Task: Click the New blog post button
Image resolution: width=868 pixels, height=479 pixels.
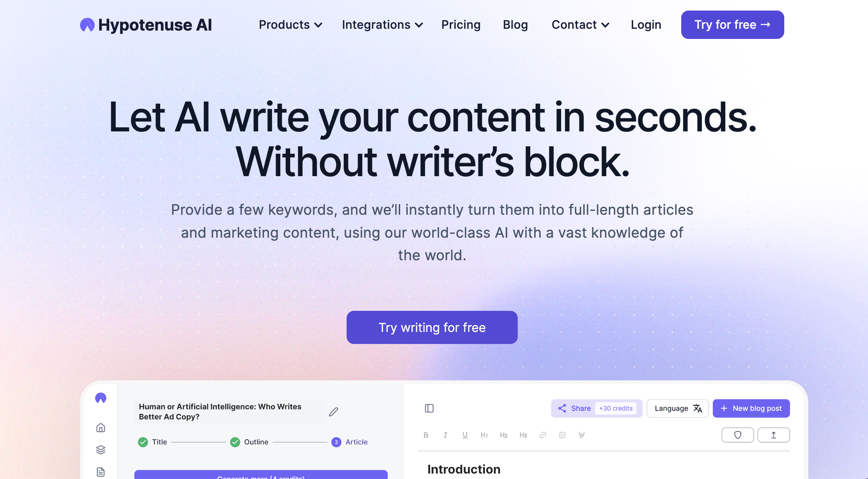Action: tap(750, 408)
